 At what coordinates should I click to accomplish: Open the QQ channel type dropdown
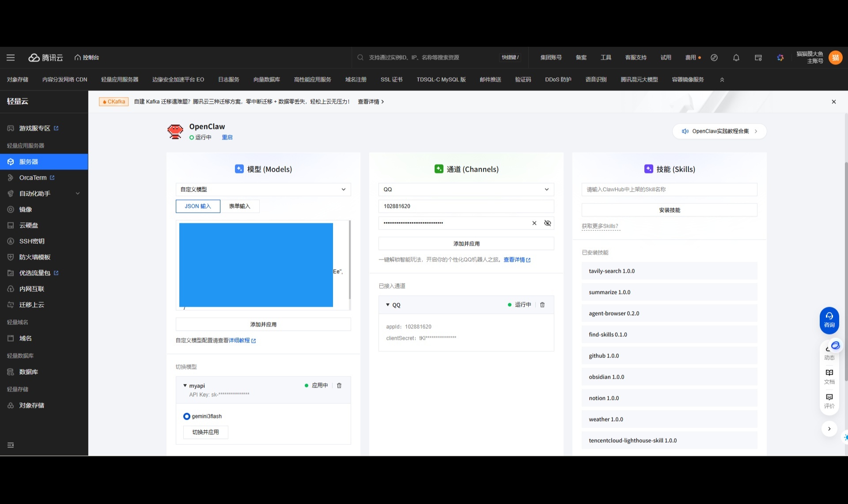tap(466, 189)
